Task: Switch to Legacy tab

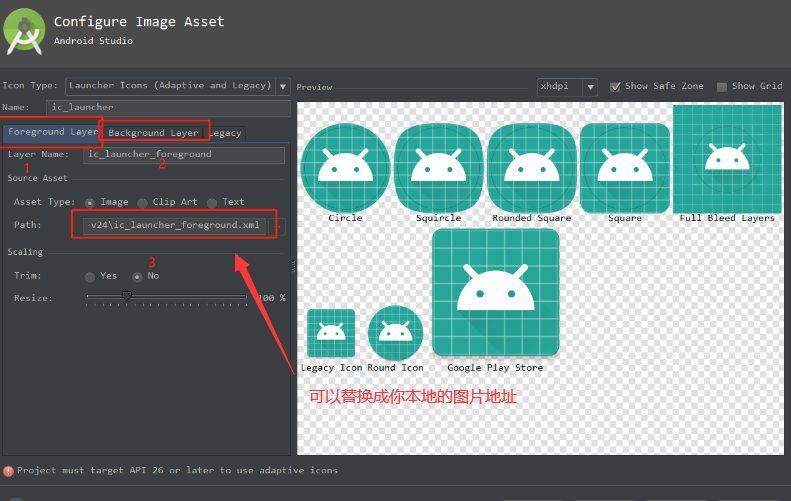Action: click(225, 133)
